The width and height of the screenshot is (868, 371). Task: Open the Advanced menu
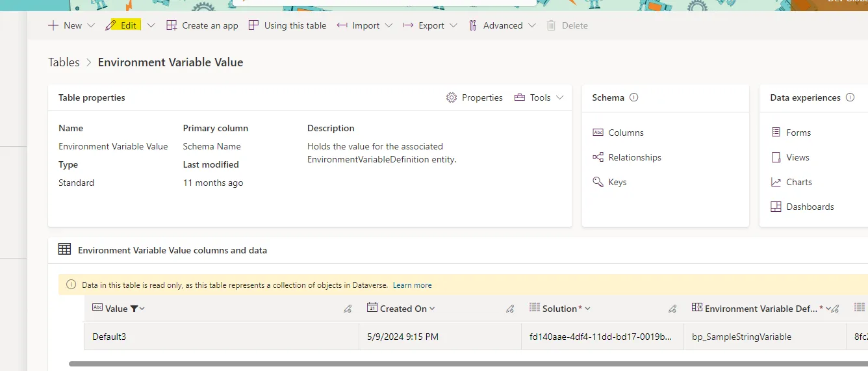[502, 25]
